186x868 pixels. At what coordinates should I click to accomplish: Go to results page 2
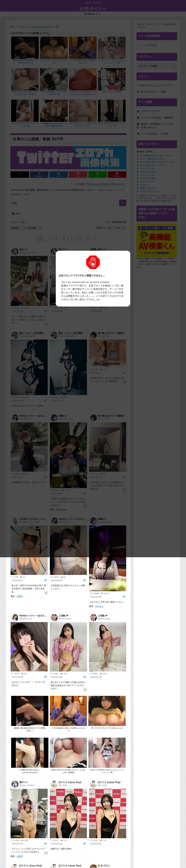[48, 238]
